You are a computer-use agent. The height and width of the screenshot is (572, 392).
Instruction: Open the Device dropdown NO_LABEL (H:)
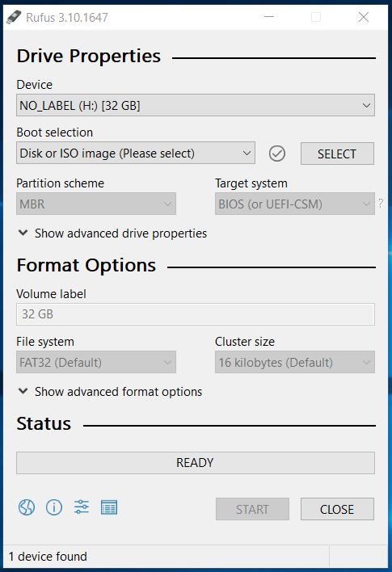(x=196, y=105)
